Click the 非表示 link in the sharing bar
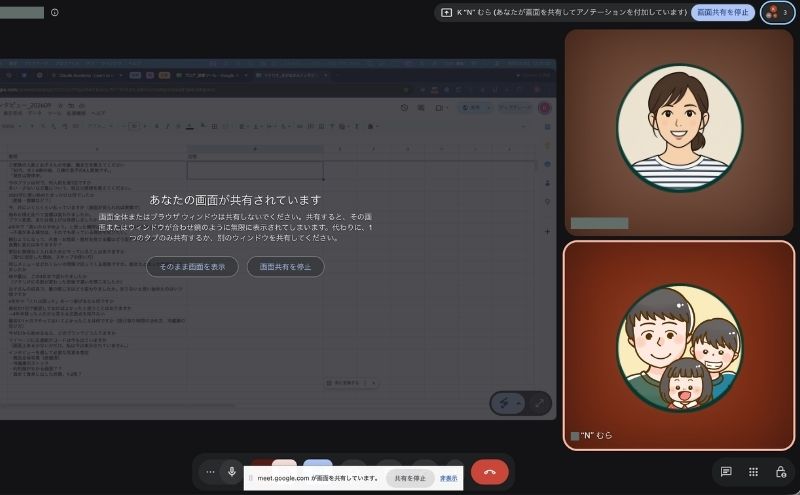The width and height of the screenshot is (800, 495). tap(448, 478)
